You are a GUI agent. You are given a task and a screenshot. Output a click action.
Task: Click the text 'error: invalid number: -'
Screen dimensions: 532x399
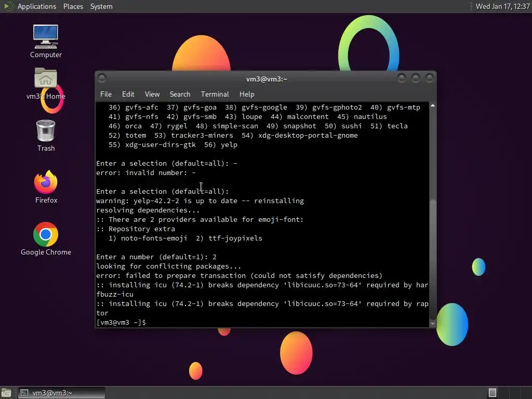pos(146,172)
